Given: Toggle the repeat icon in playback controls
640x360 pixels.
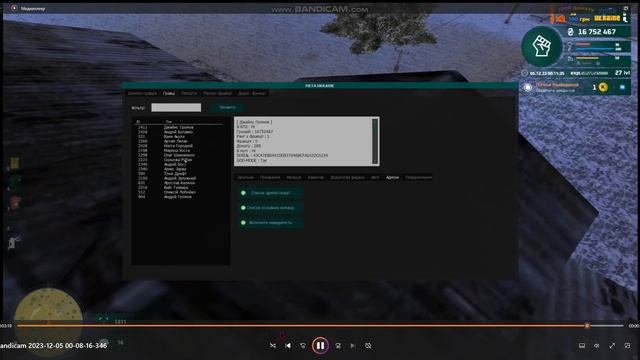Looking at the screenshot, I should pyautogui.click(x=368, y=346).
